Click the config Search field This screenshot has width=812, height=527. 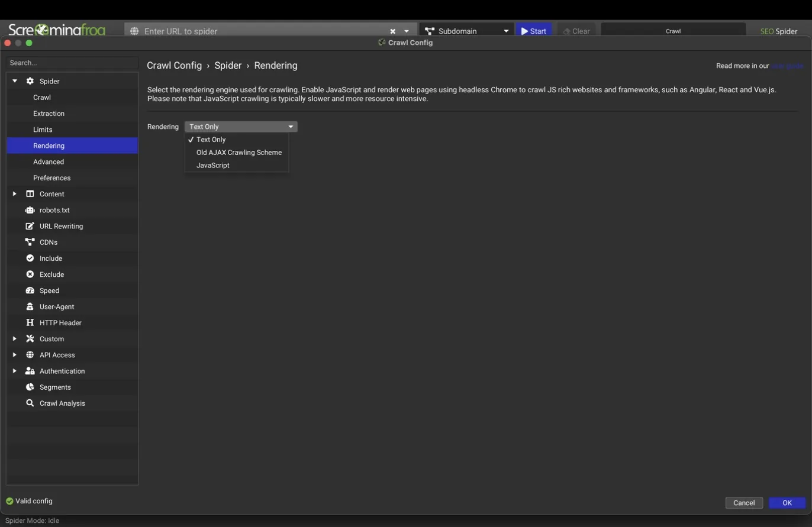[x=72, y=63]
